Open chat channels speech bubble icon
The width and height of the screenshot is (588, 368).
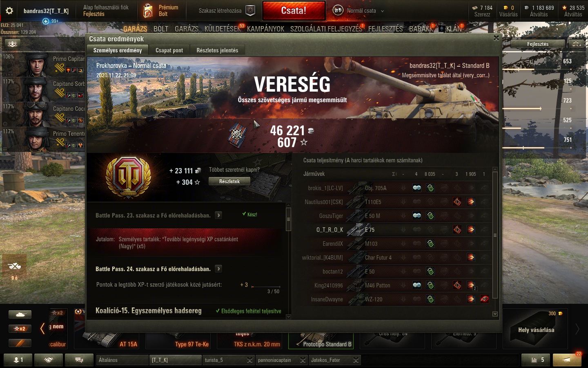click(79, 360)
